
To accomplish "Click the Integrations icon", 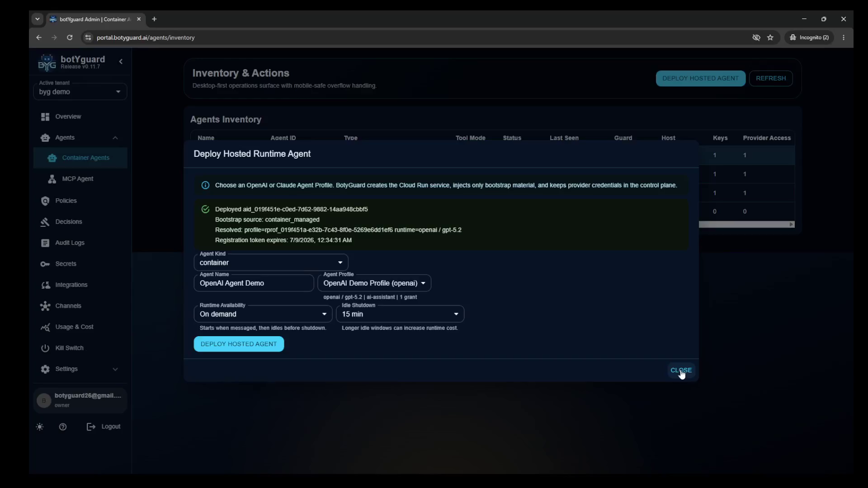I will coord(45,285).
